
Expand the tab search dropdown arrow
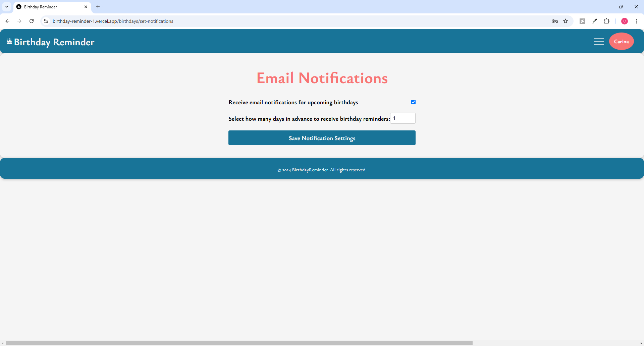tap(7, 7)
